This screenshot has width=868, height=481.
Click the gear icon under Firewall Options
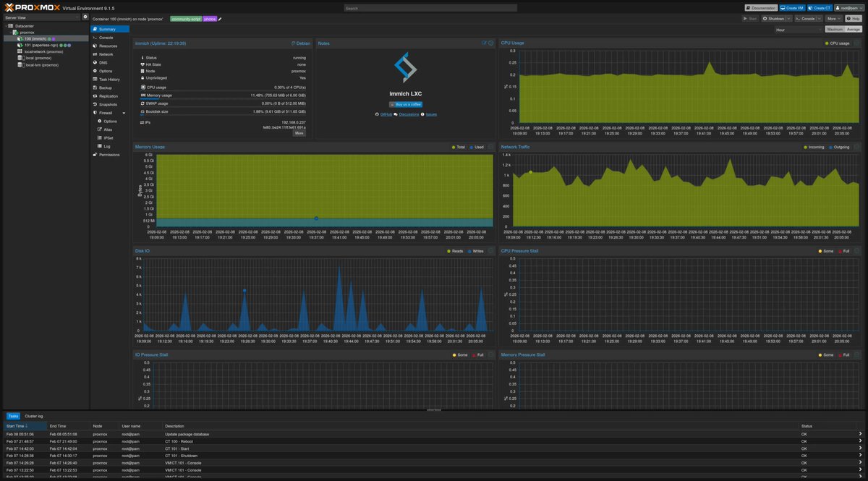pos(99,122)
